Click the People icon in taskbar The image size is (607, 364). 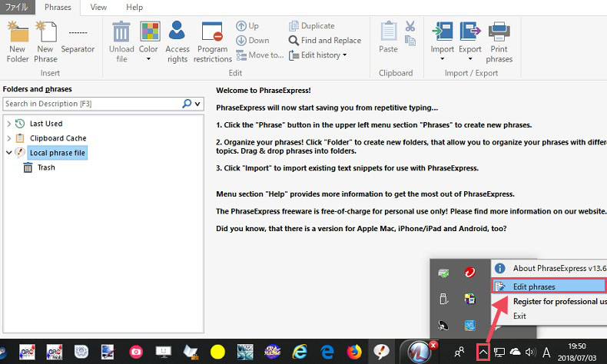click(x=459, y=352)
